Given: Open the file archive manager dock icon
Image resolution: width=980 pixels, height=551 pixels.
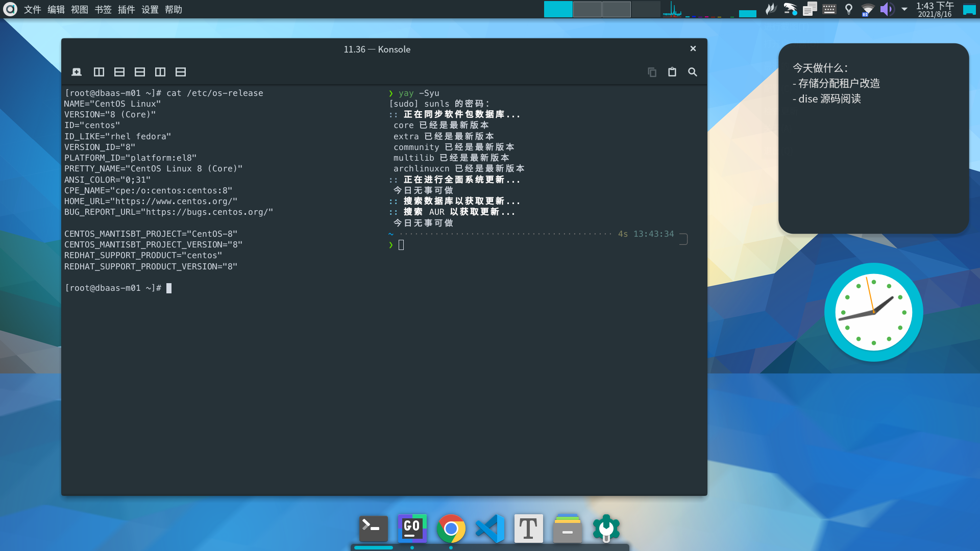Looking at the screenshot, I should (567, 529).
